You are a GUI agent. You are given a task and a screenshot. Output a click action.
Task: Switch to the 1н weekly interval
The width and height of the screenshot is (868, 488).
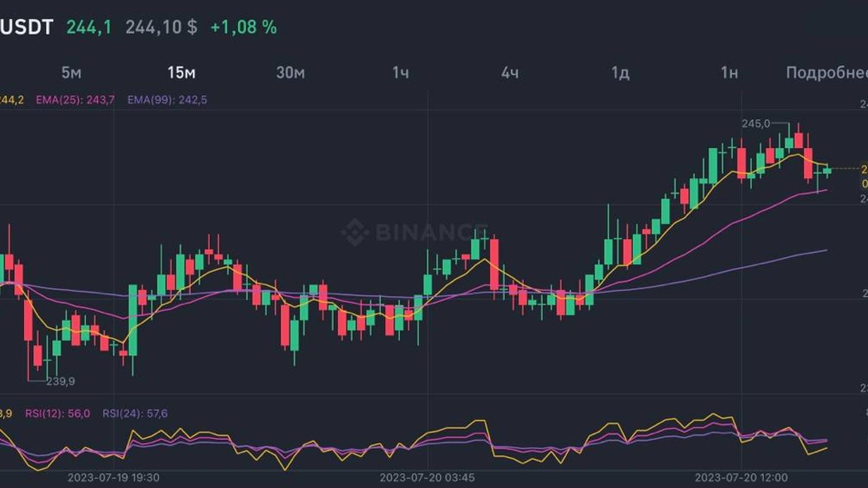[730, 73]
